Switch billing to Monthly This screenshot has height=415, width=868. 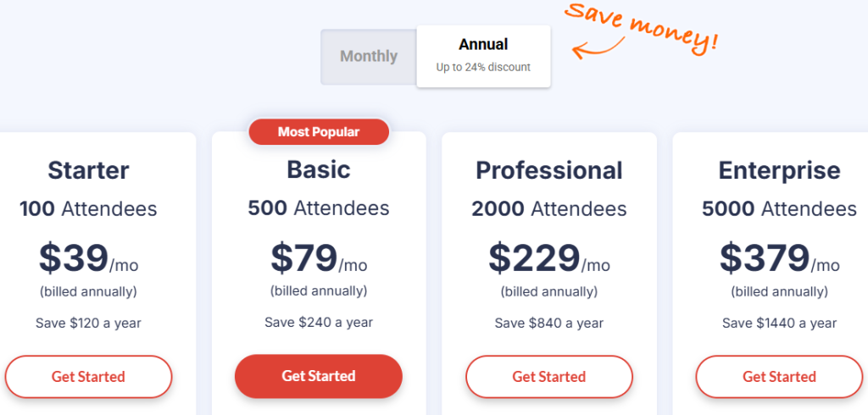(369, 57)
